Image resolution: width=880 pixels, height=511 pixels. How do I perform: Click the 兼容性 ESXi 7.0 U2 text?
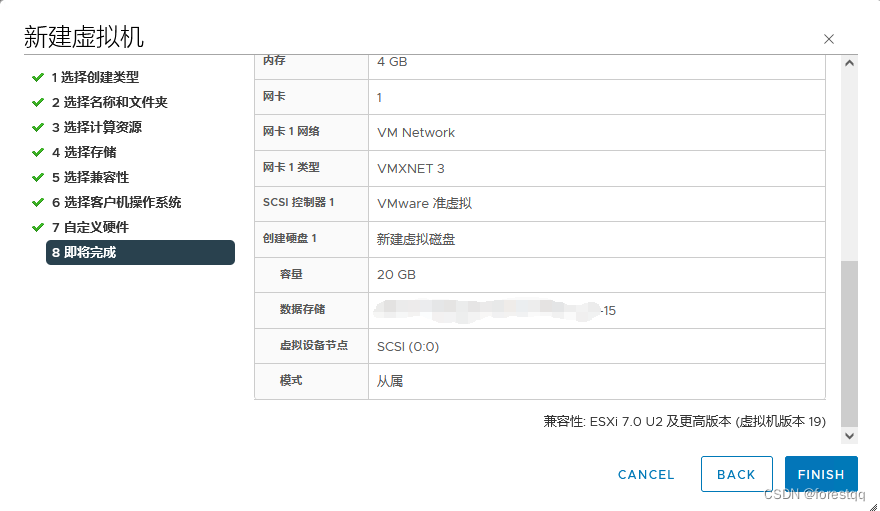click(x=684, y=421)
